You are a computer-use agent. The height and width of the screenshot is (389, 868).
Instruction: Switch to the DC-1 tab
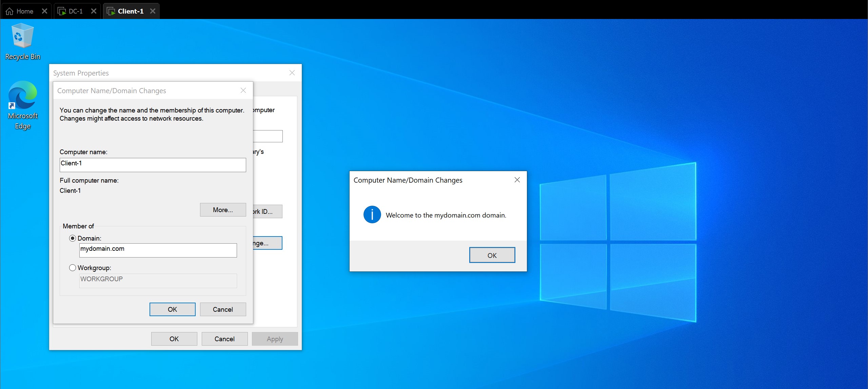(x=75, y=11)
